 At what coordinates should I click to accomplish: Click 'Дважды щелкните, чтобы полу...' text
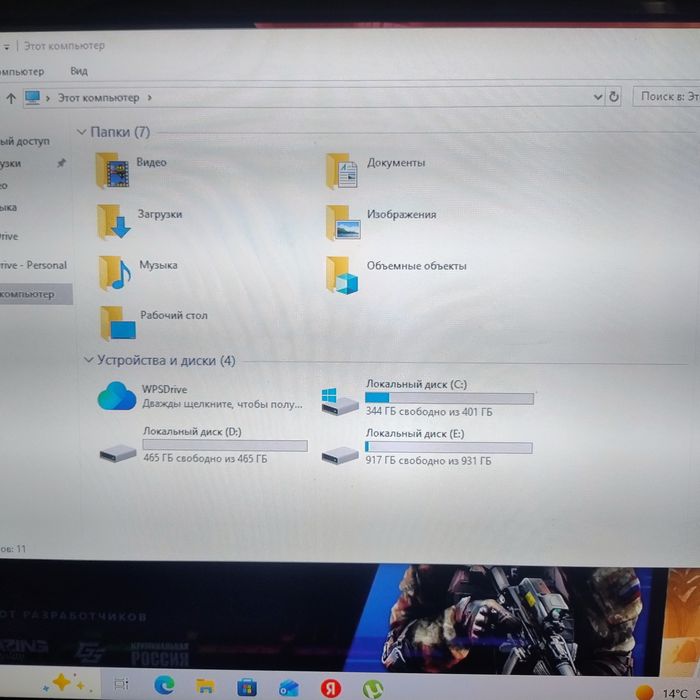(222, 404)
